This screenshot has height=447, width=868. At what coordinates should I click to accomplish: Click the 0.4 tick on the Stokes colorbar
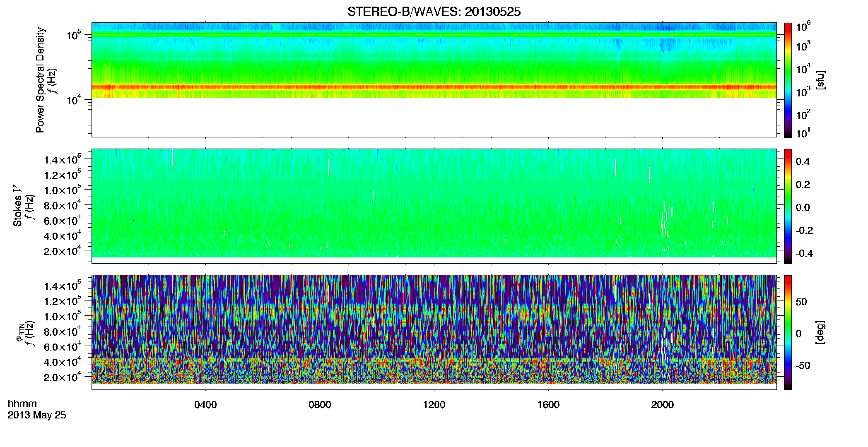click(803, 162)
